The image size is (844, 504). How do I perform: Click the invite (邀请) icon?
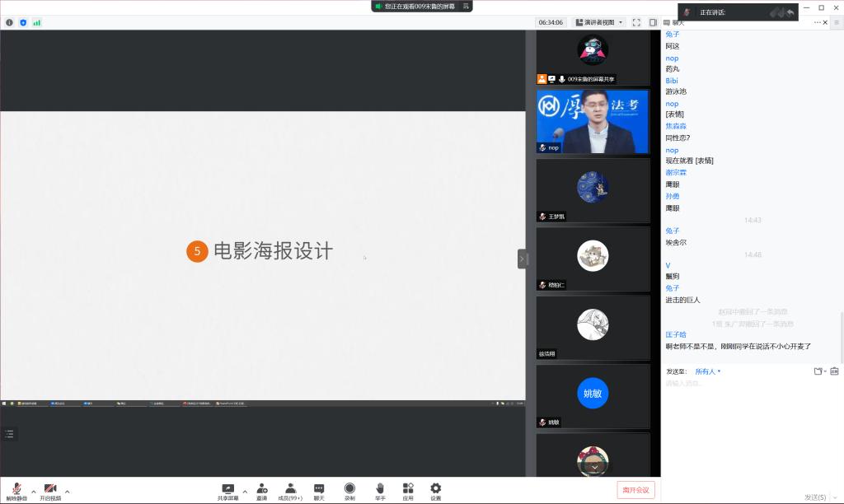point(261,491)
